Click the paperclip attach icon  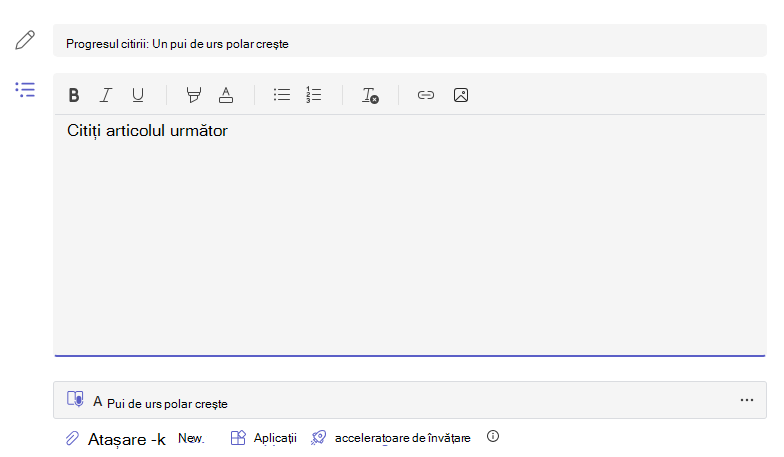72,438
